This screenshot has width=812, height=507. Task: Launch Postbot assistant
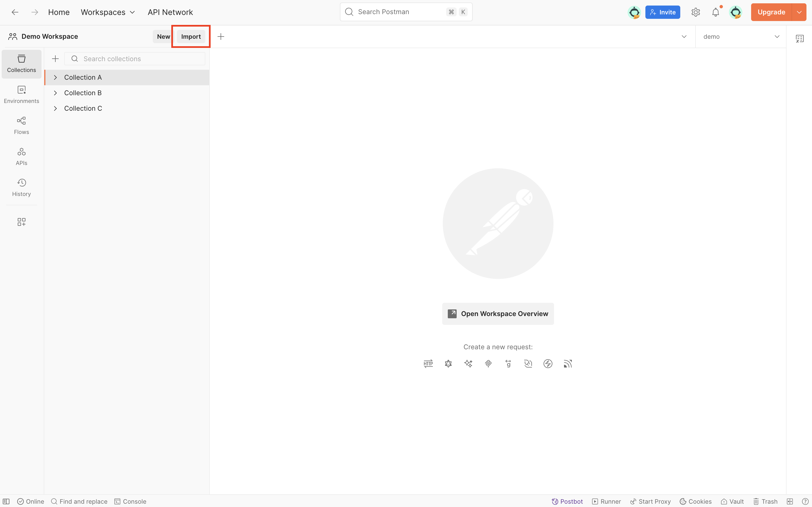click(x=567, y=501)
